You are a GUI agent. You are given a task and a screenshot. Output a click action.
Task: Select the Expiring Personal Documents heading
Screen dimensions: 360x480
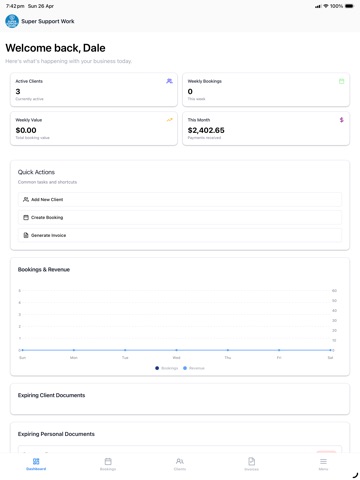point(56,434)
